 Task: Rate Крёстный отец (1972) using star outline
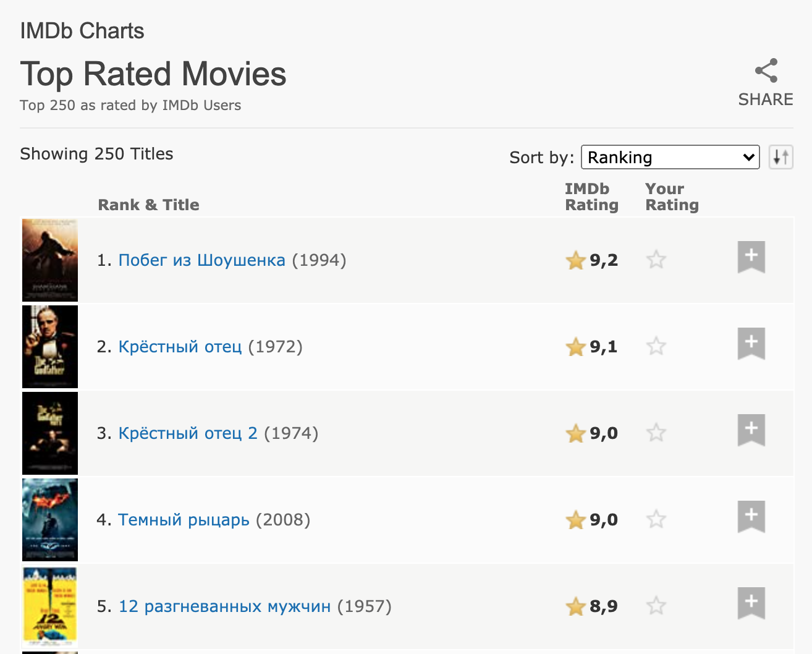pos(656,346)
